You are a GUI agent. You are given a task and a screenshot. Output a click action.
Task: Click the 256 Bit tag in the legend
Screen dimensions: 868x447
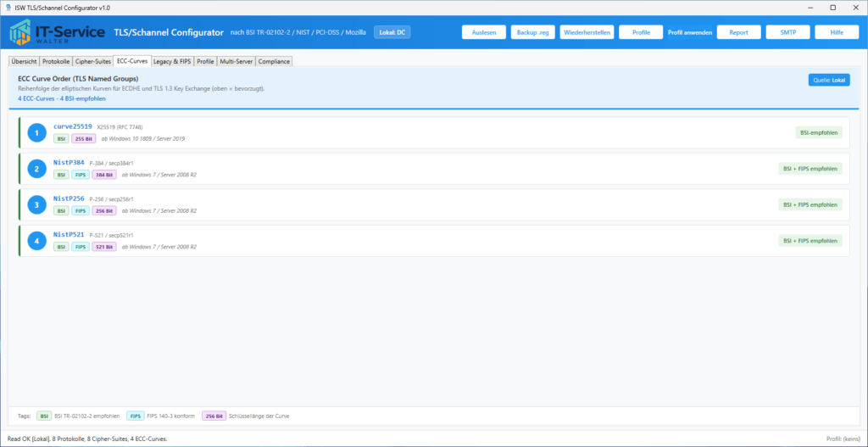pyautogui.click(x=214, y=416)
